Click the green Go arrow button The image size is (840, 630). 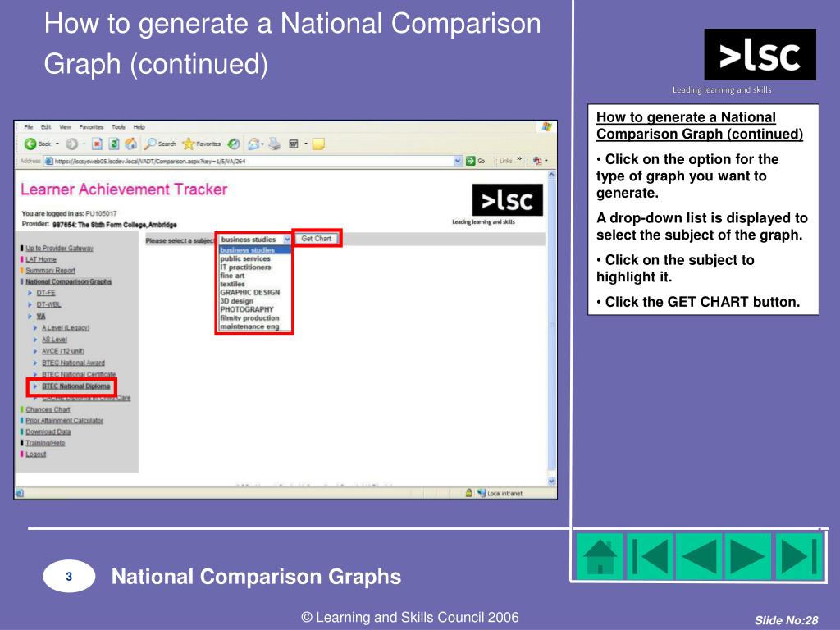pyautogui.click(x=470, y=161)
